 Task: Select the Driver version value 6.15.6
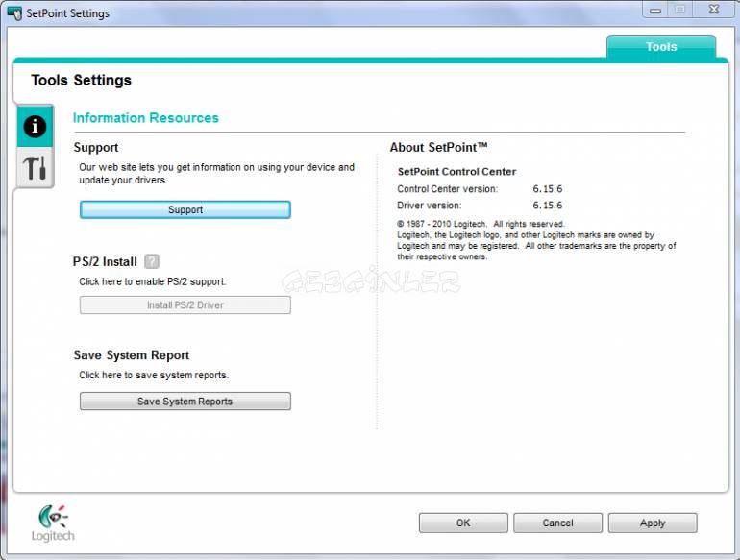(548, 206)
